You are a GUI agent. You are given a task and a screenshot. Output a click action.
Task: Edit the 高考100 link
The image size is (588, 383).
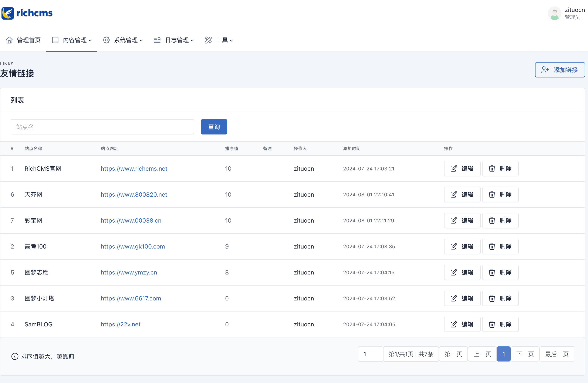462,247
